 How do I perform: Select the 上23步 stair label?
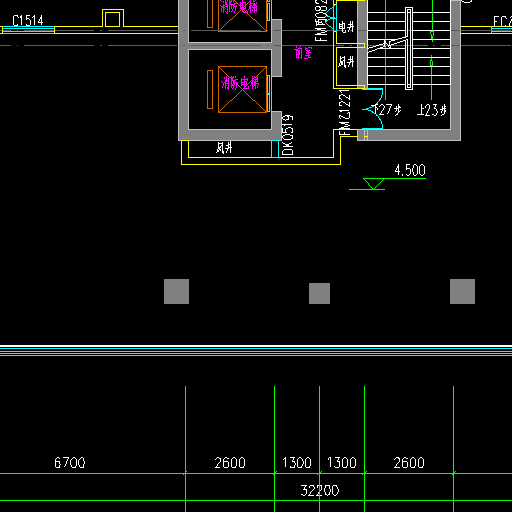click(x=432, y=110)
